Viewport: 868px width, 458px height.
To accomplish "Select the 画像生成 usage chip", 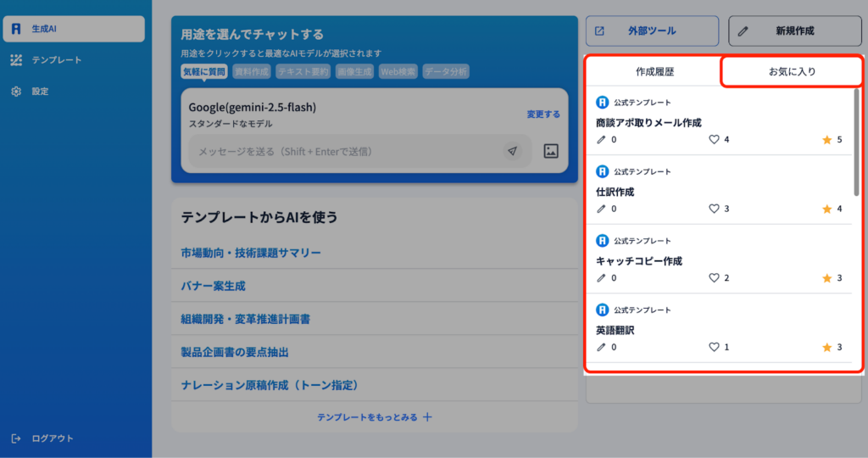I will tap(354, 72).
